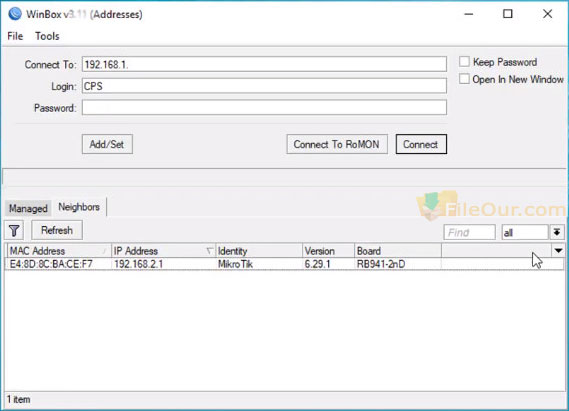Image resolution: width=569 pixels, height=411 pixels.
Task: Click into the Password field
Action: tap(264, 108)
